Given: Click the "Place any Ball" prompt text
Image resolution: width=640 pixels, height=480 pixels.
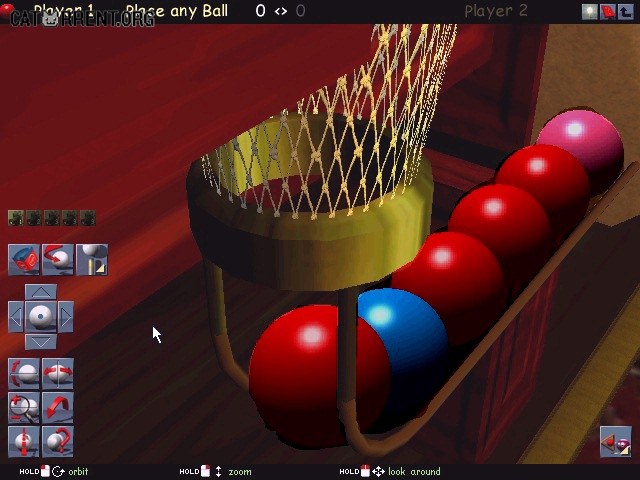Looking at the screenshot, I should (x=177, y=11).
